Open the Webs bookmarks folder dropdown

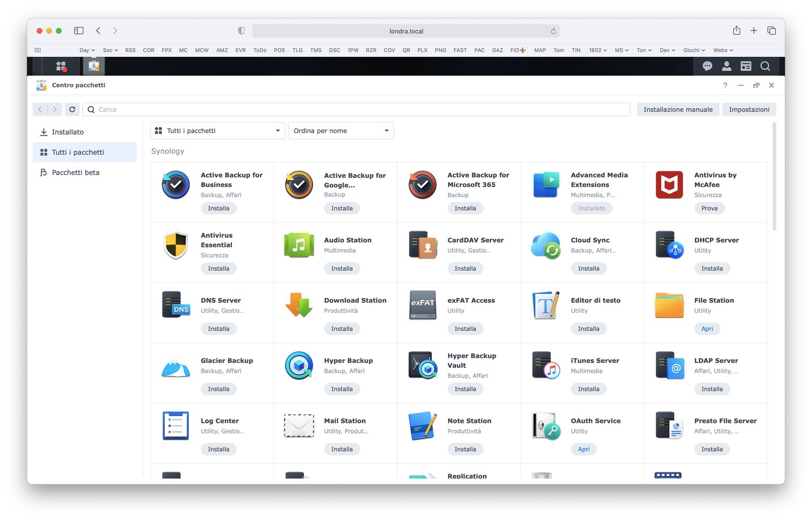pos(723,50)
